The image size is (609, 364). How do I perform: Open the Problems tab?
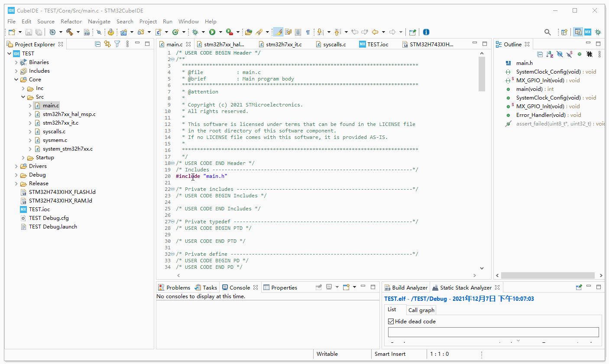174,287
